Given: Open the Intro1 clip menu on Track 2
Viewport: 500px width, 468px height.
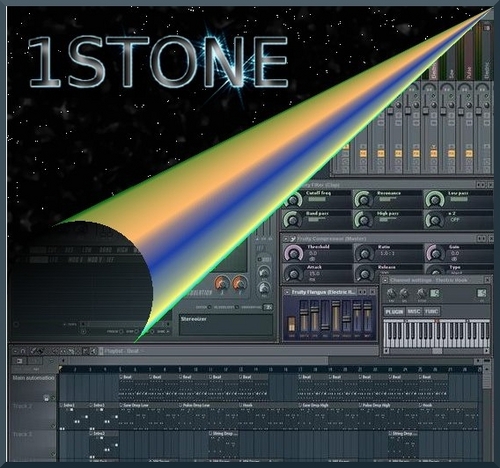Looking at the screenshot, I should 61,405.
